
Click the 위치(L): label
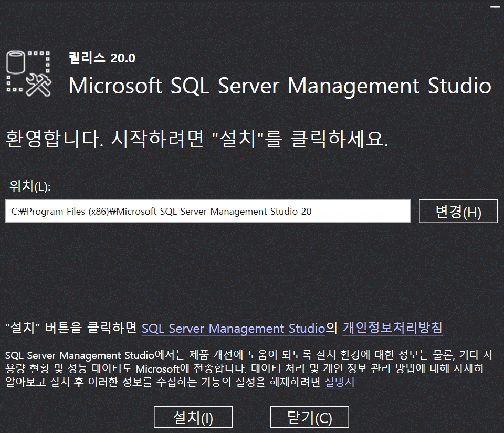point(30,186)
